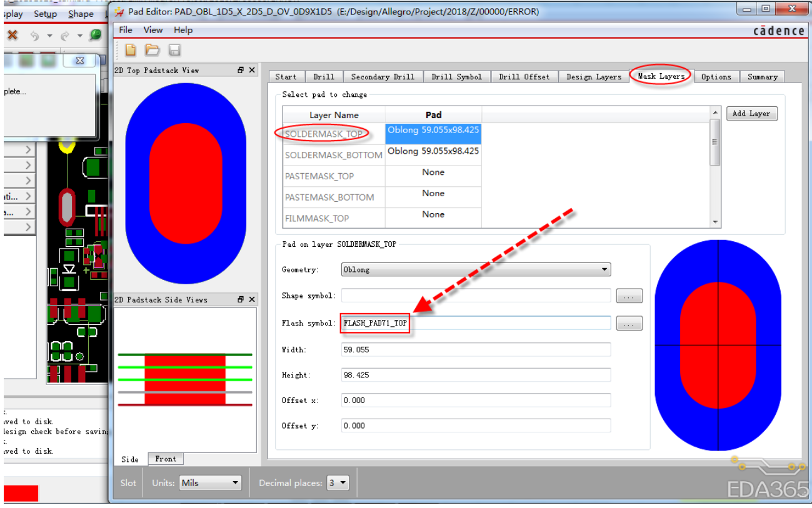Click the Flash symbol field FLASH_PAD71_TOP

[476, 323]
